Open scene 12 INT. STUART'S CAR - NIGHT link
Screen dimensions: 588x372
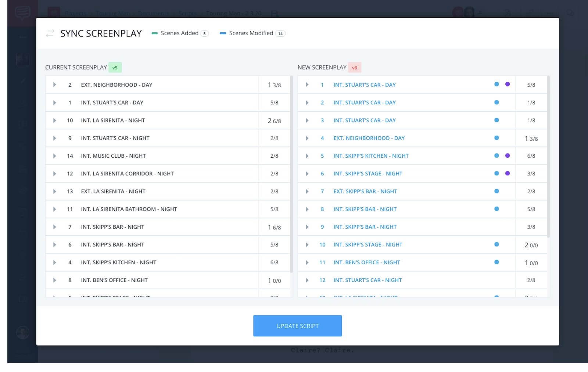point(367,280)
